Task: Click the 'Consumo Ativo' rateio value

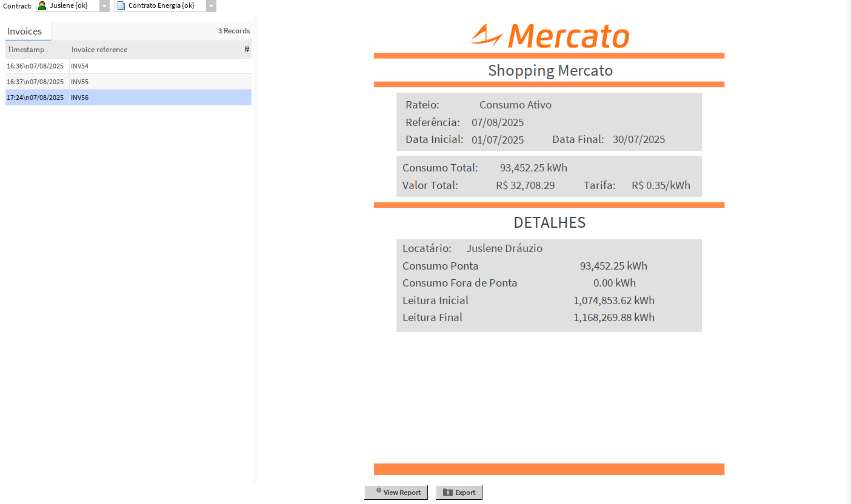Action: (x=515, y=105)
